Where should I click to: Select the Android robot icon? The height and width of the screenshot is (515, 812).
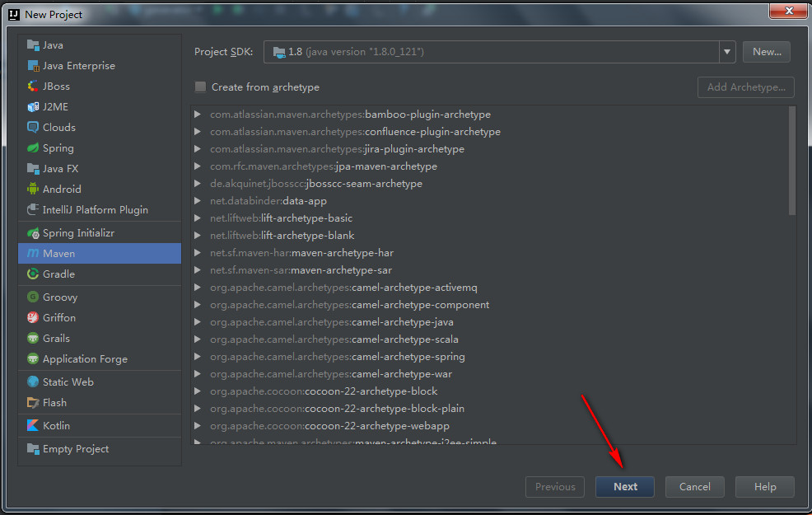[33, 189]
